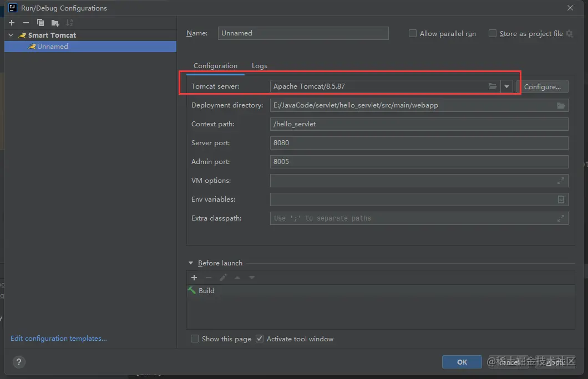This screenshot has height=379, width=588.
Task: Select the Unnamed configuration in tree
Action: (x=90, y=47)
